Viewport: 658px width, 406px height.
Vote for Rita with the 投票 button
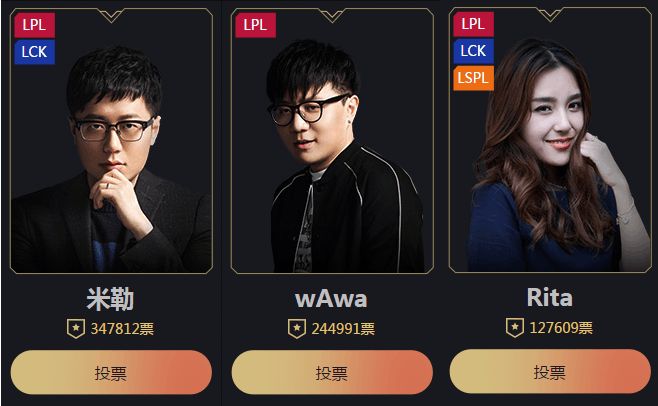tap(550, 372)
